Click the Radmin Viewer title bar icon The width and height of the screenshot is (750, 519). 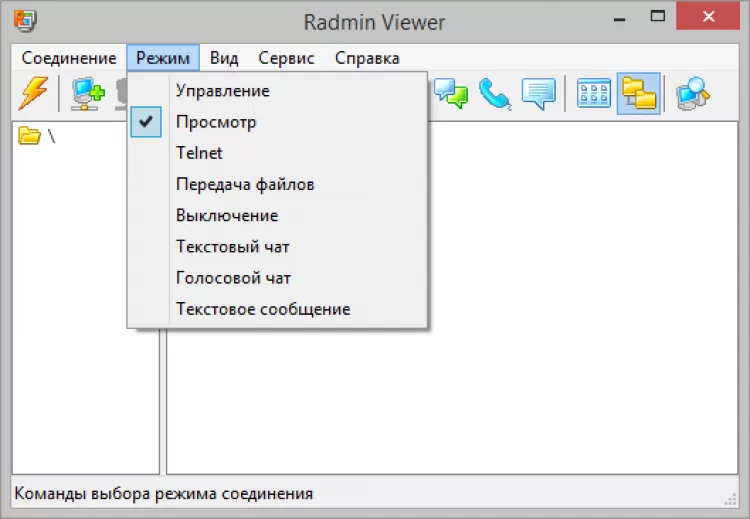point(25,21)
